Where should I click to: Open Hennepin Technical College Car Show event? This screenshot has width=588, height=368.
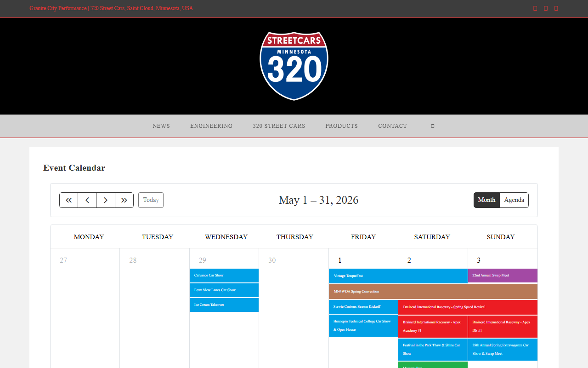coord(363,326)
